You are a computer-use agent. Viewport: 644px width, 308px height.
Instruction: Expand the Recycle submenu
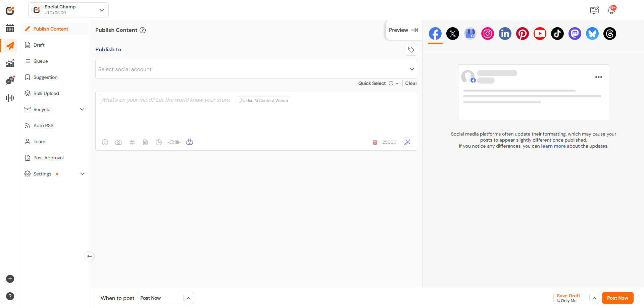coord(82,109)
